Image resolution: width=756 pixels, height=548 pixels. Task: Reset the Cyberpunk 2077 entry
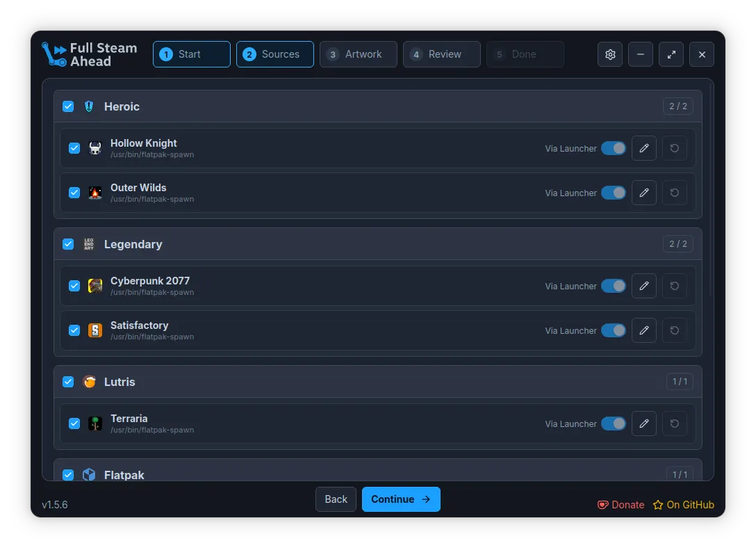coord(675,286)
